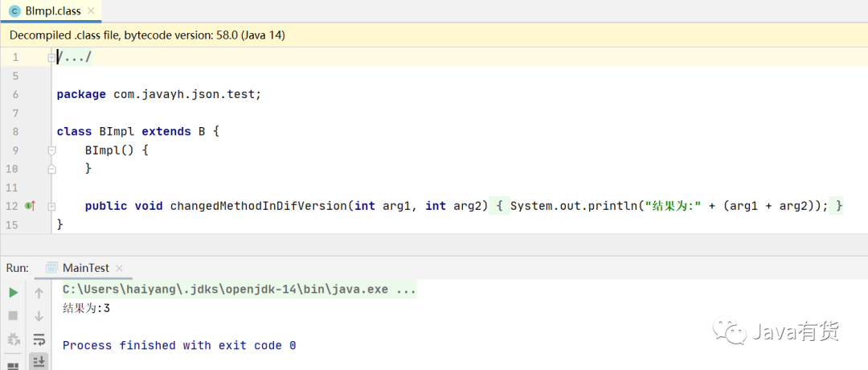Image resolution: width=868 pixels, height=370 pixels.
Task: Click the class file icon on BImpl.class tab
Action: tap(14, 11)
